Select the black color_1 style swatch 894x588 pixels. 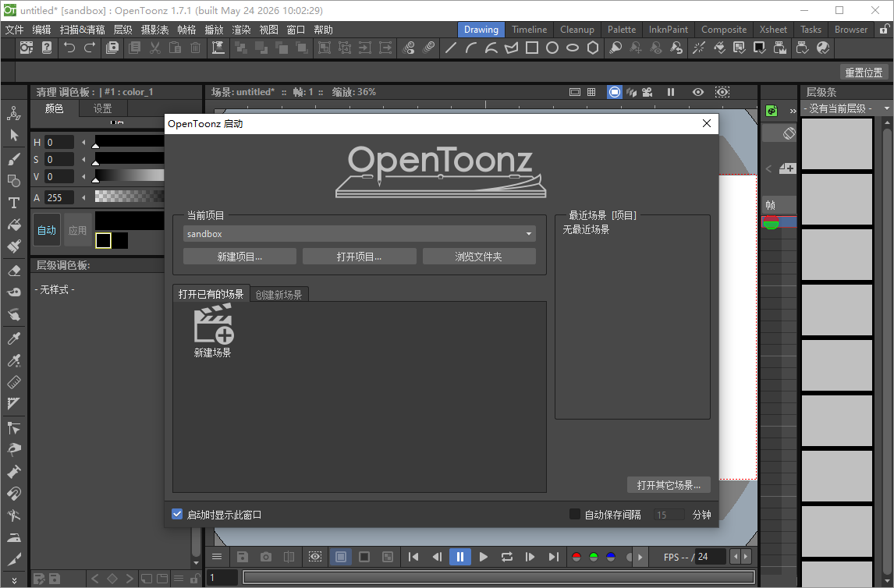103,240
